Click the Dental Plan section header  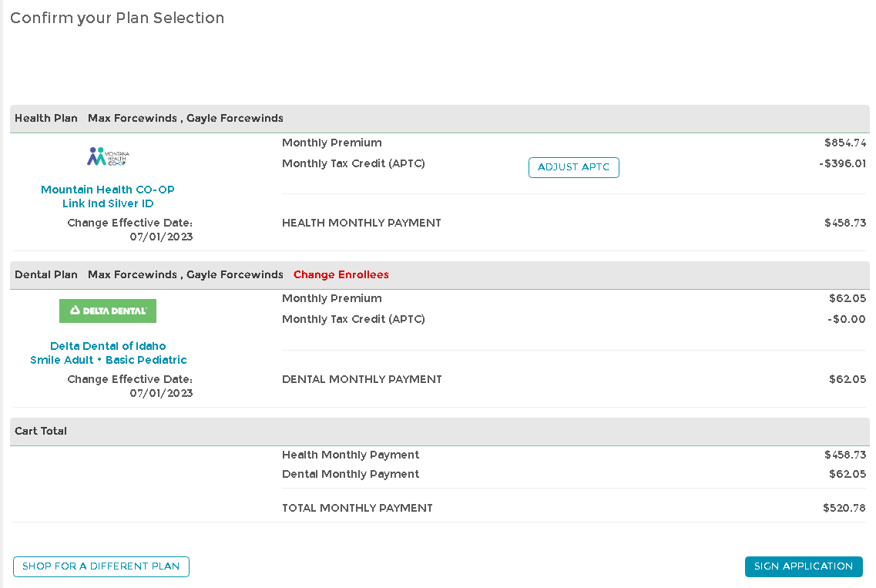tap(46, 275)
